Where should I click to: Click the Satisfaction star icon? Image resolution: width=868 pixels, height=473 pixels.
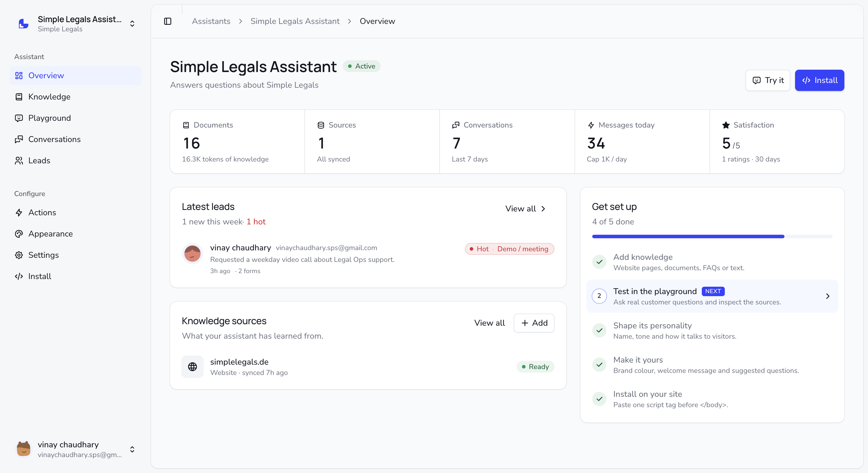(726, 125)
